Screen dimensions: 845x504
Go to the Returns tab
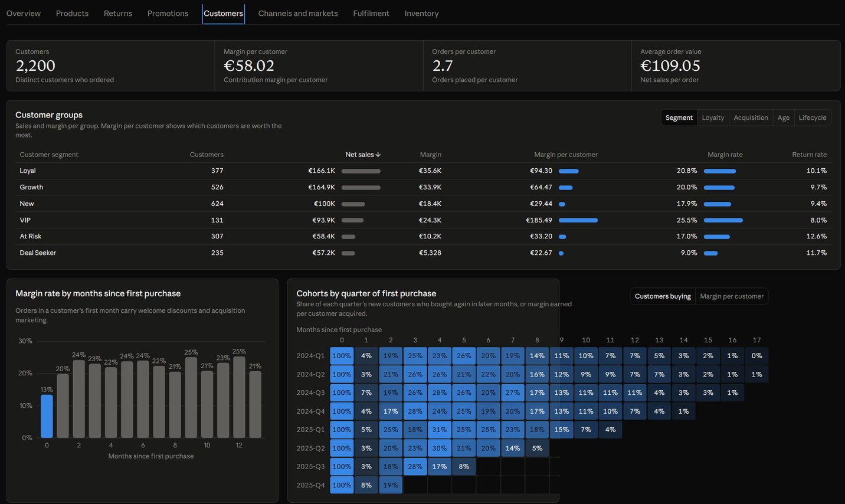click(x=118, y=13)
